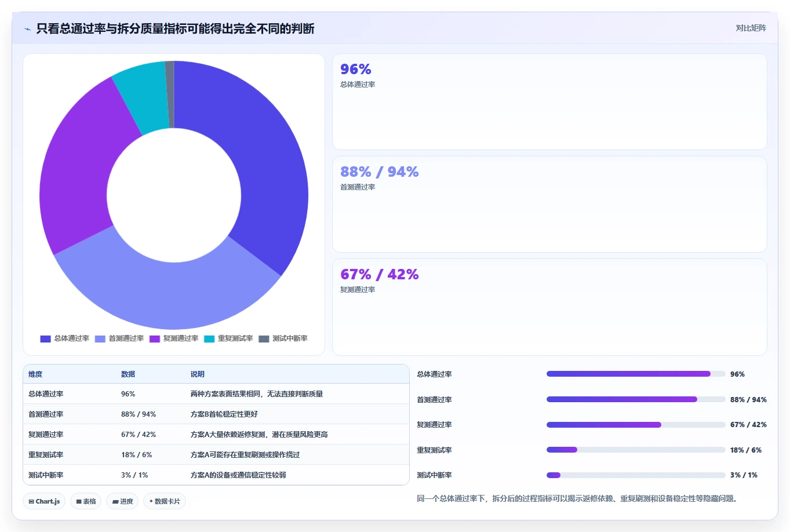Click the Chart.js chip
790x532 pixels.
point(44,501)
